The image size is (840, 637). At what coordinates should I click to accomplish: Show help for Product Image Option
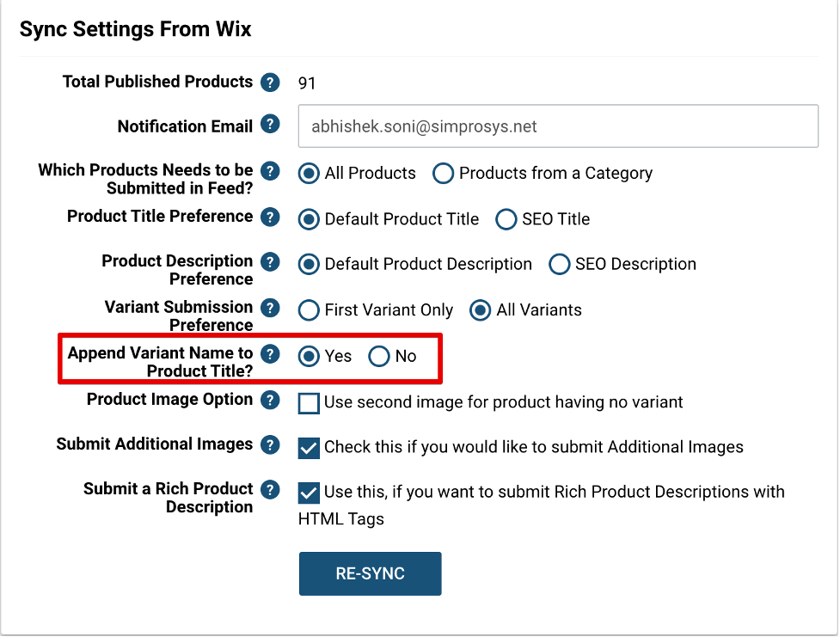coord(270,401)
